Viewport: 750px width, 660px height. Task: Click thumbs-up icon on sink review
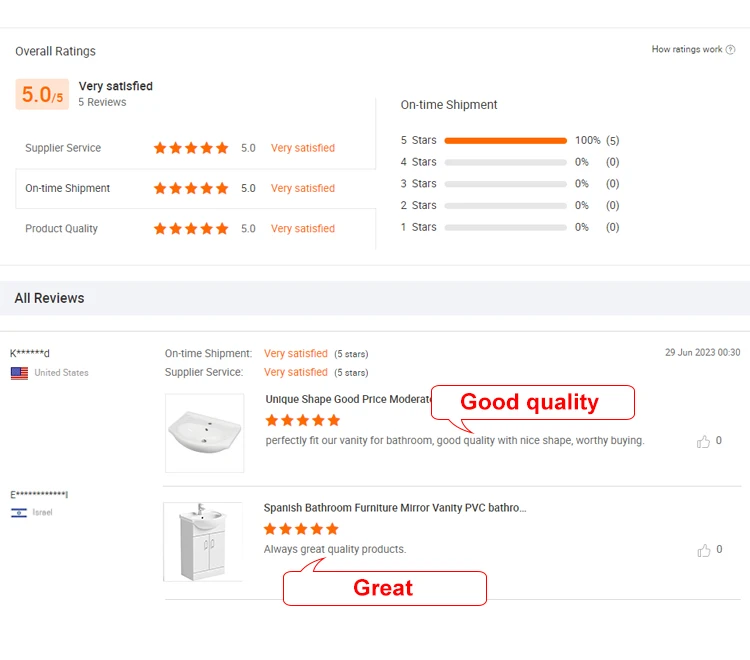[704, 441]
